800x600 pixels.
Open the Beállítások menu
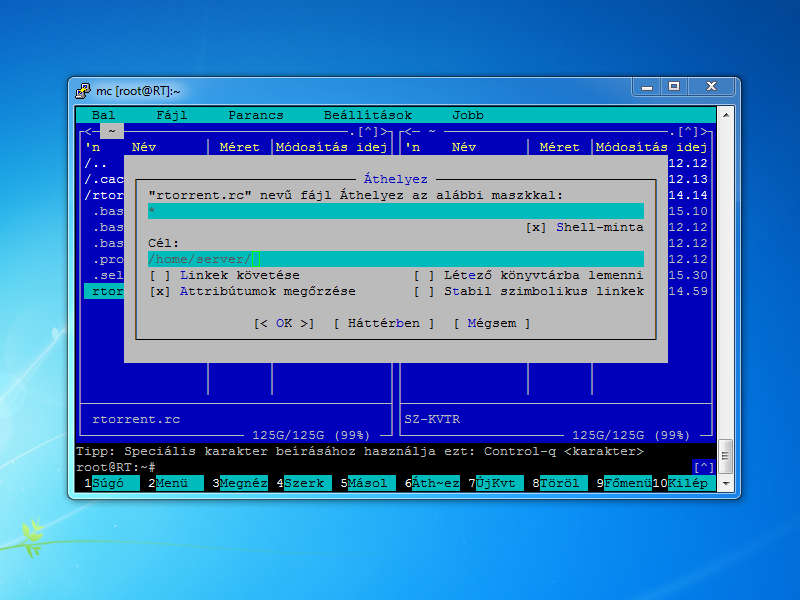click(x=368, y=115)
